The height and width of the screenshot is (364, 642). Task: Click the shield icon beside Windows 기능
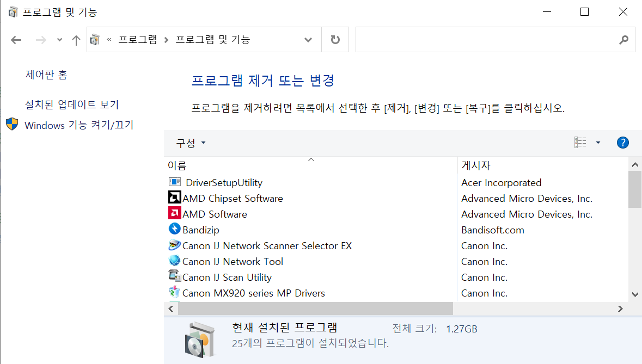[x=13, y=124]
